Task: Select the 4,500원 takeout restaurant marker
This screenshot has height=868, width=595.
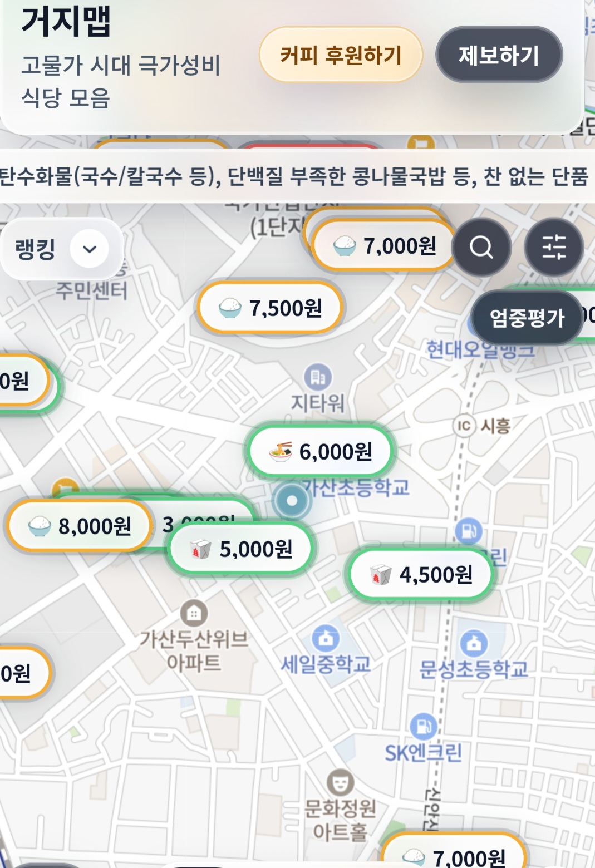Action: click(x=421, y=575)
